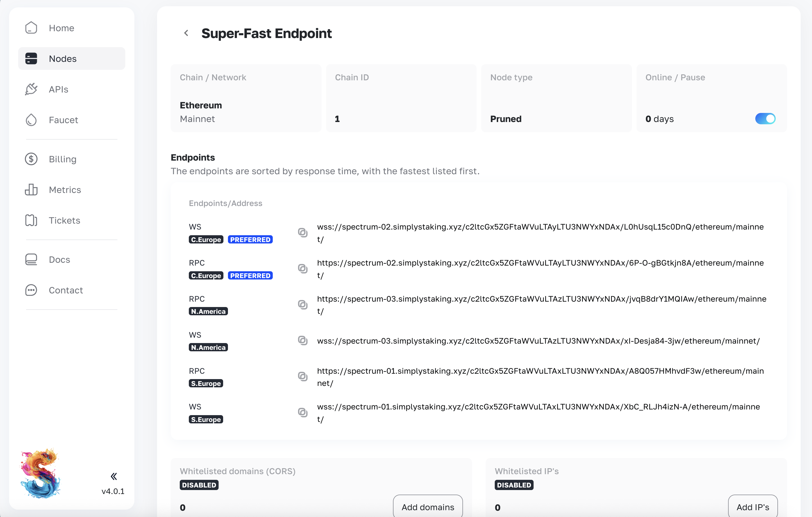
Task: Click N.America badge under RPC
Action: (x=208, y=312)
